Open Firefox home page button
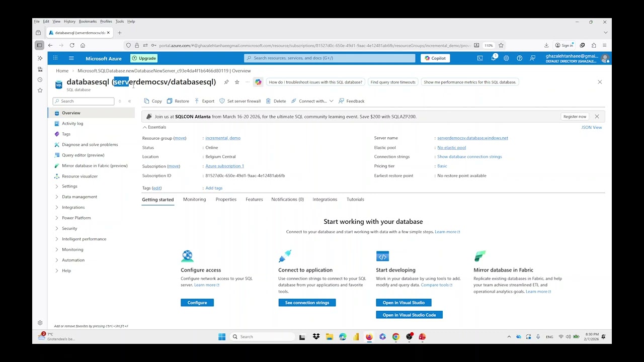 [83, 45]
